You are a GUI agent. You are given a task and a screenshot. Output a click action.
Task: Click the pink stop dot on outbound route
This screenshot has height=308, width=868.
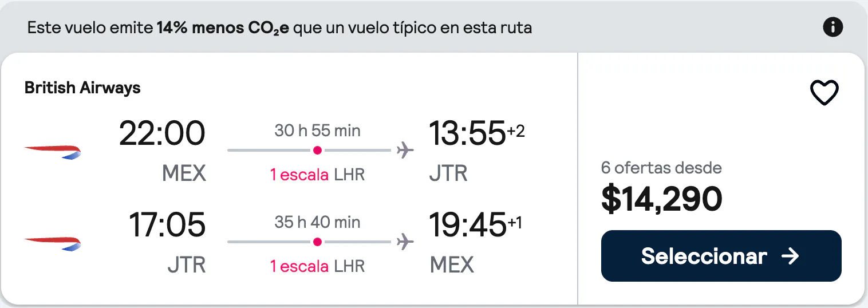(x=317, y=151)
